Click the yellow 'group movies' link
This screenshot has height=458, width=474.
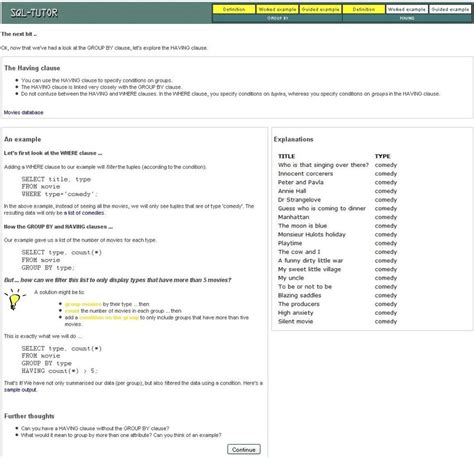click(x=83, y=304)
